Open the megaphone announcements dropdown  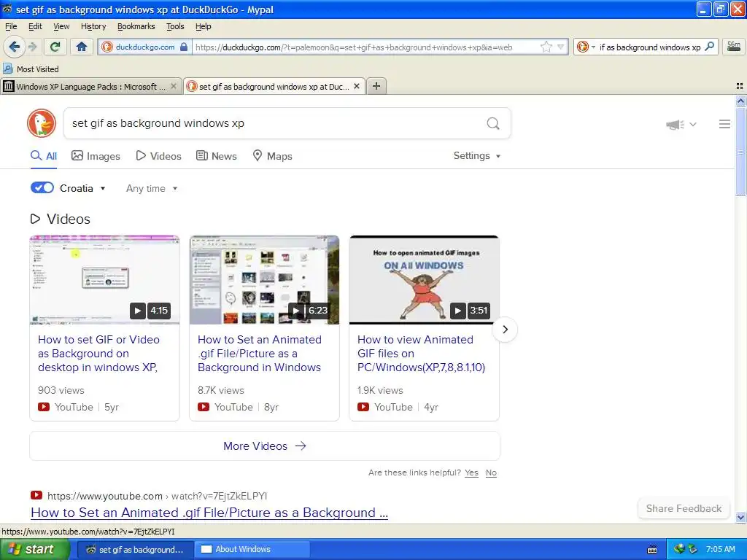(681, 124)
